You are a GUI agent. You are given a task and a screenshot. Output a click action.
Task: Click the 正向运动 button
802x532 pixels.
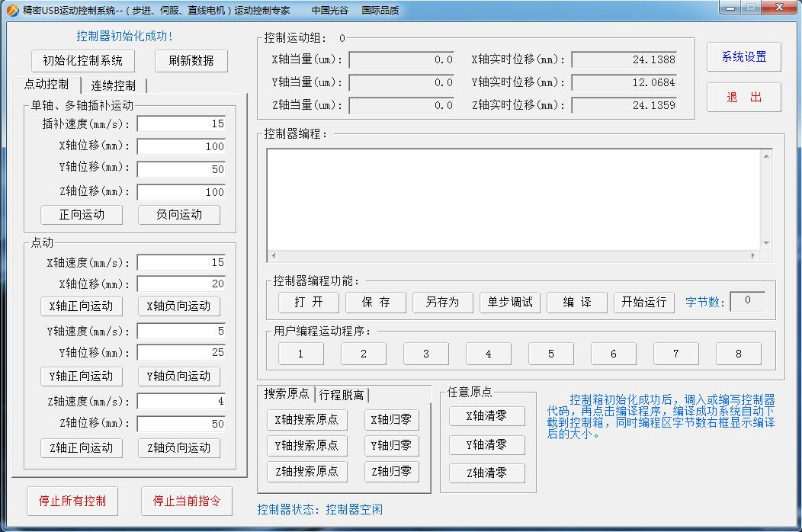point(82,215)
